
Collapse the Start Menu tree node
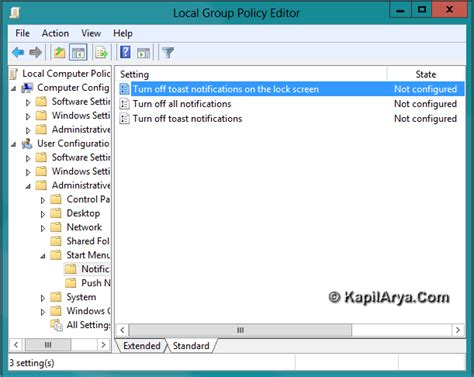(x=43, y=256)
